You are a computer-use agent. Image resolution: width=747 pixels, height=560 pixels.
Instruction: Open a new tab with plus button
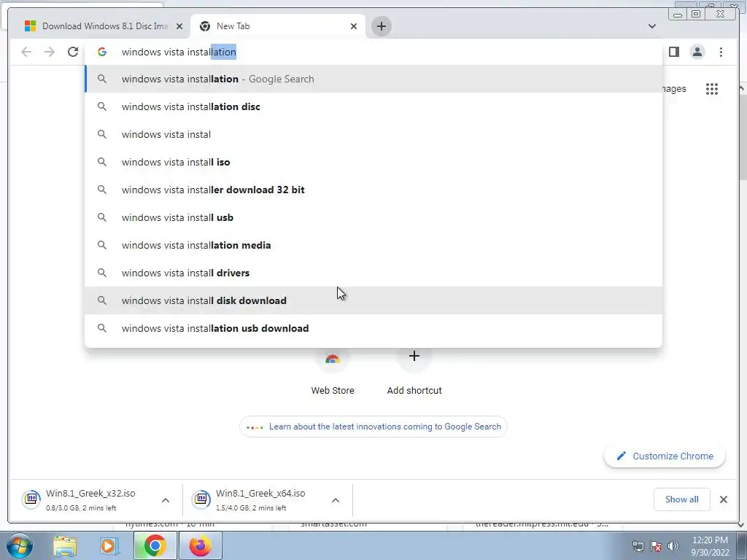[x=381, y=26]
